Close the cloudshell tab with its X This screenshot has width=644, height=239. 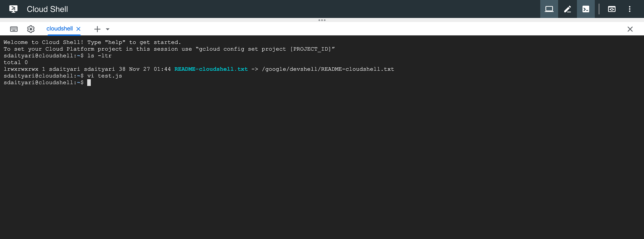point(78,29)
